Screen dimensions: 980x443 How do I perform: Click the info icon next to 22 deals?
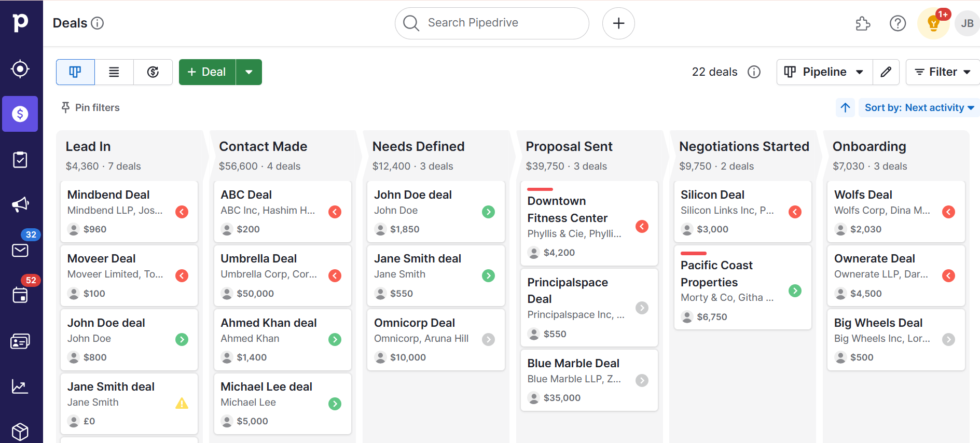pyautogui.click(x=754, y=72)
